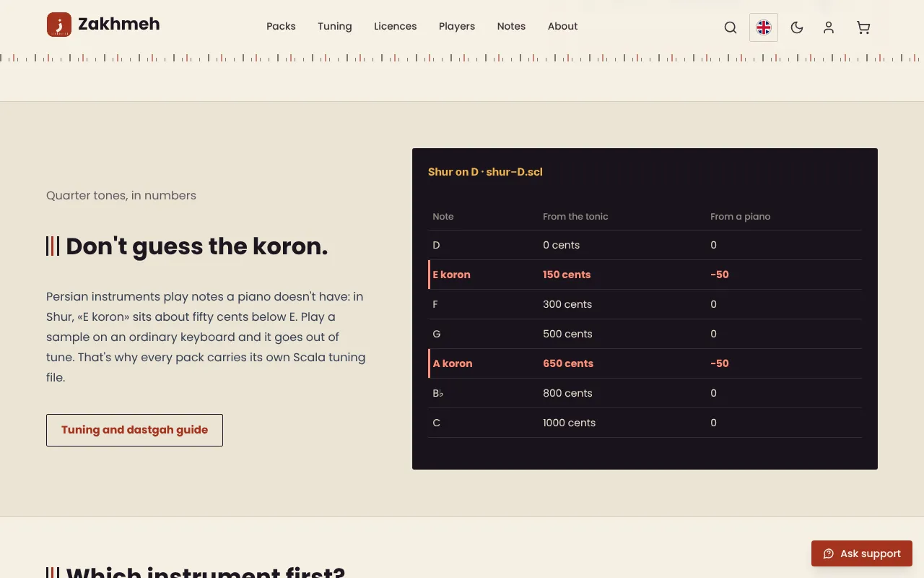This screenshot has width=924, height=578.
Task: Click the '800 cents' cell
Action: 567,393
